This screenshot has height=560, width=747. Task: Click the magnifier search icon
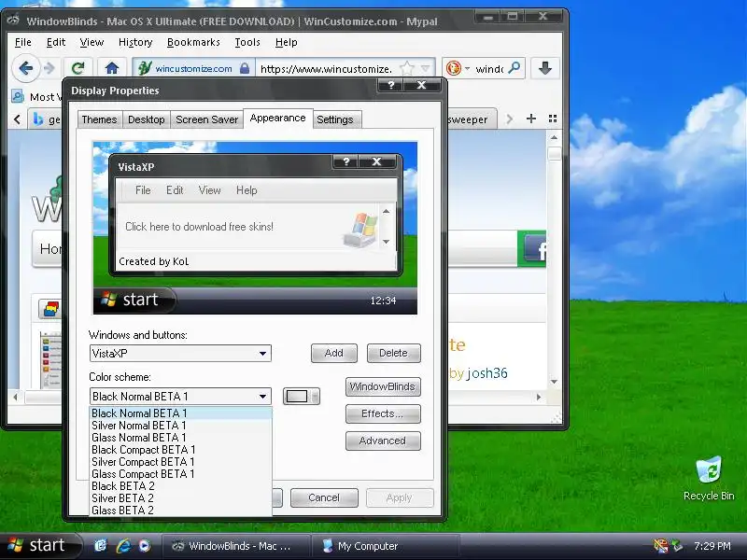tap(514, 68)
